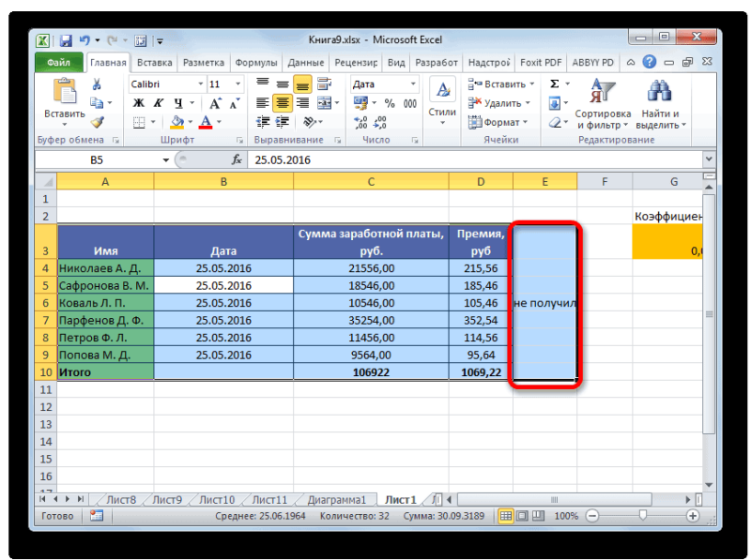Screen dimensions: 751x560
Task: Open Стили cell styles gallery
Action: click(x=442, y=103)
